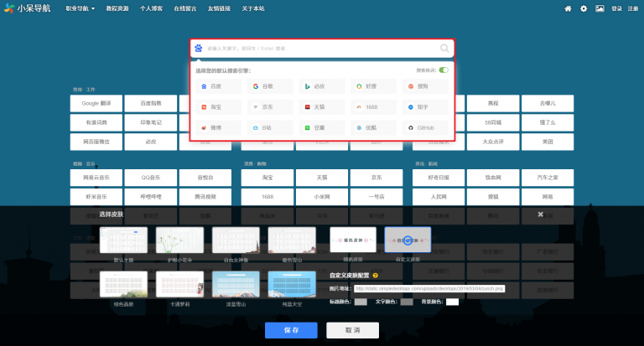
Task: Open the 在线留言 menu item
Action: 184,8
